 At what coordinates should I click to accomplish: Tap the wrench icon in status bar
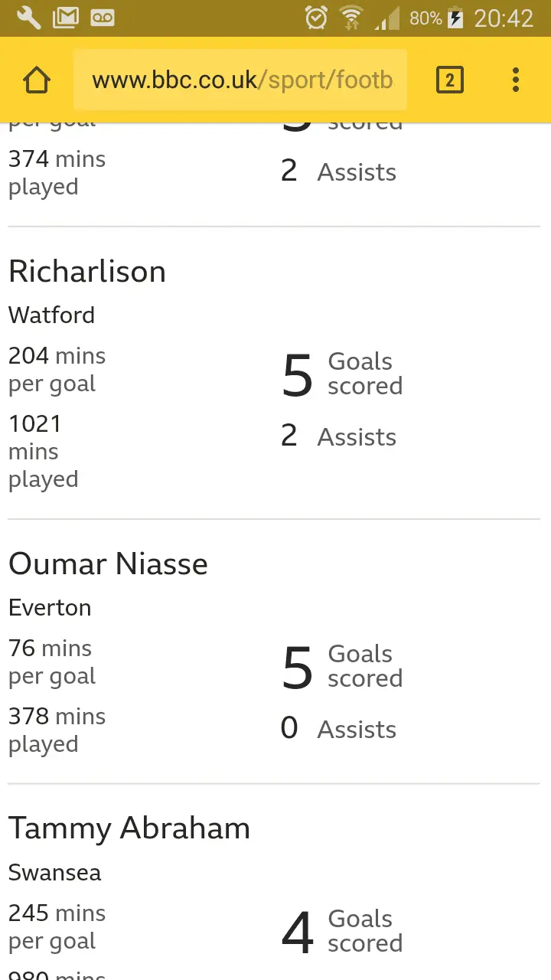coord(28,18)
